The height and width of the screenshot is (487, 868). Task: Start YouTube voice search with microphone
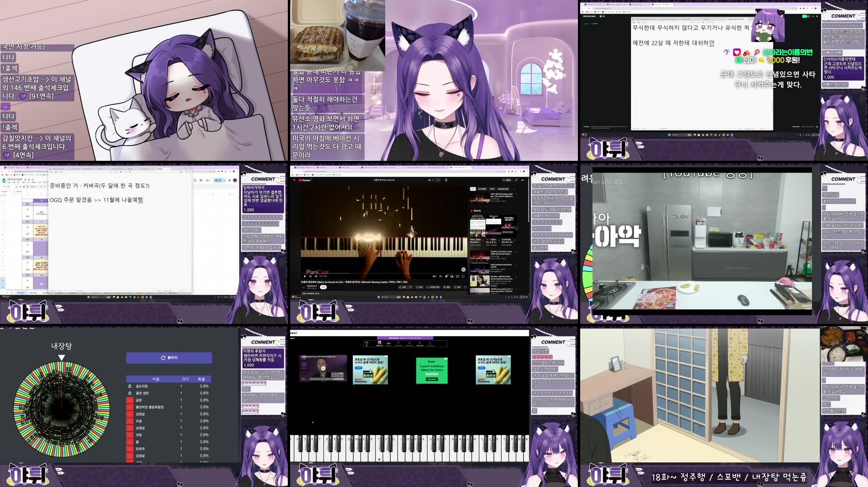click(446, 180)
